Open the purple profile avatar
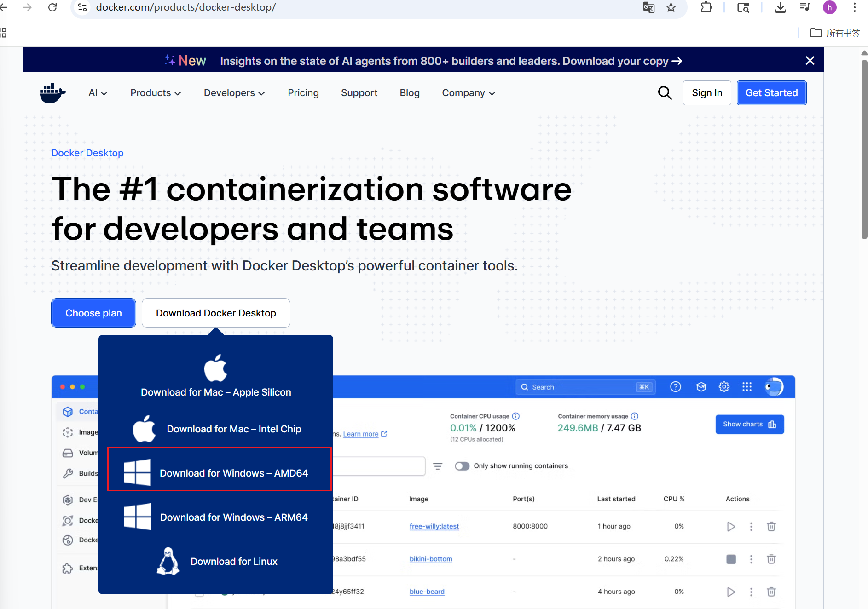This screenshot has height=609, width=868. 830,7
